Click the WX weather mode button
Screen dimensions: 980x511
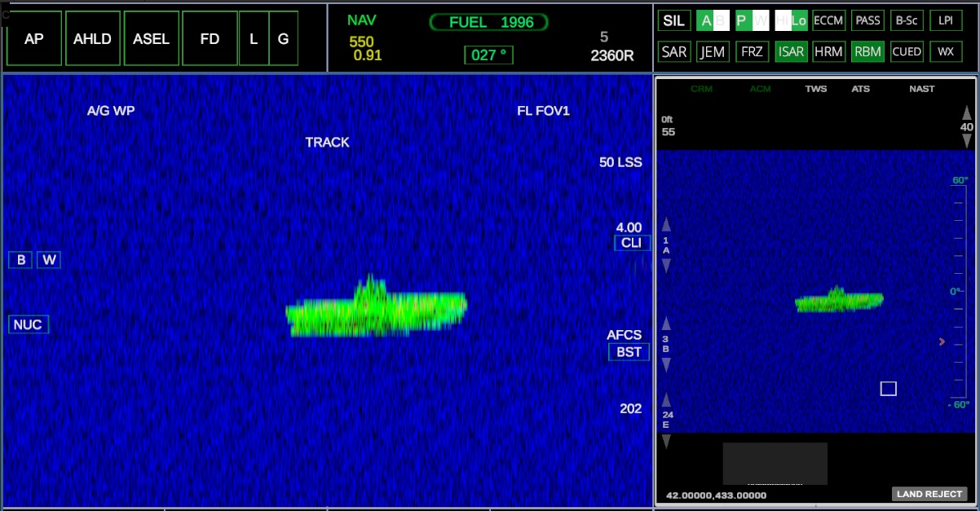946,51
